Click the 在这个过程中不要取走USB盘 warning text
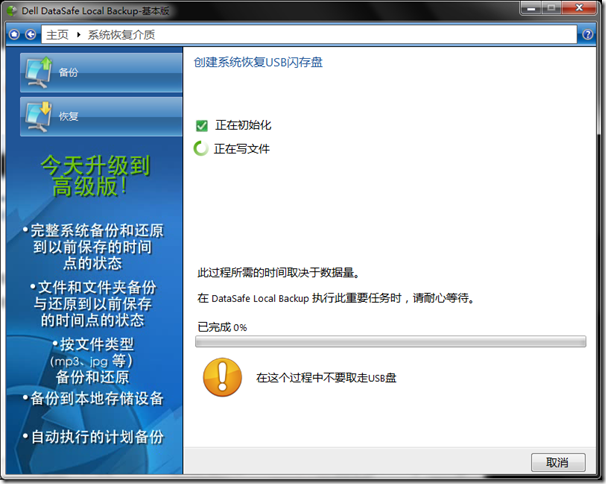Image resolution: width=606 pixels, height=484 pixels. pos(326,378)
